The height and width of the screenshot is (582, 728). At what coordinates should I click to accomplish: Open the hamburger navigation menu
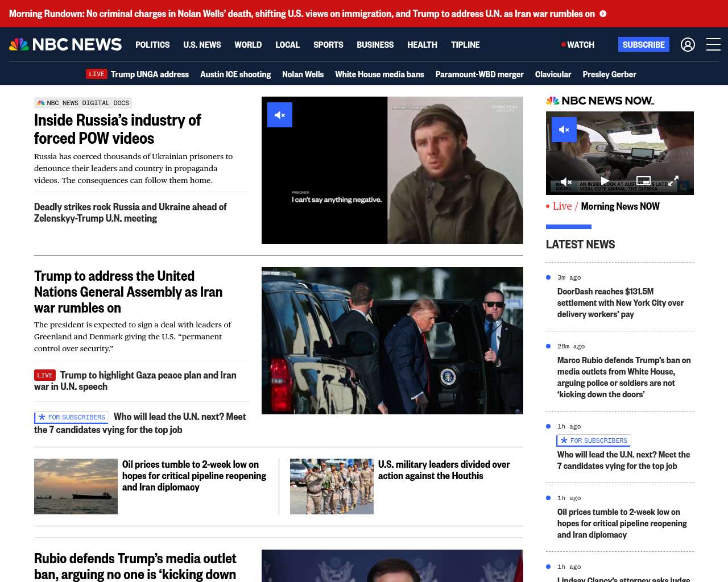(x=713, y=44)
